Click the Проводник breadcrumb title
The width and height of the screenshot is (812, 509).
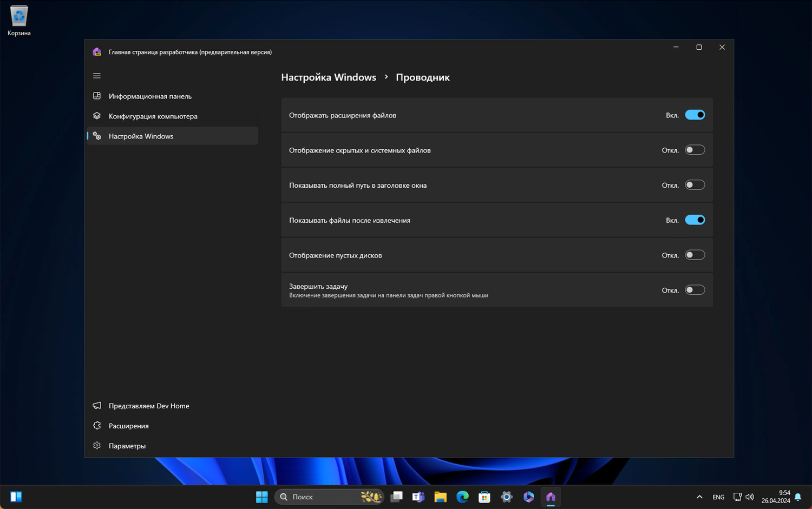(x=423, y=77)
